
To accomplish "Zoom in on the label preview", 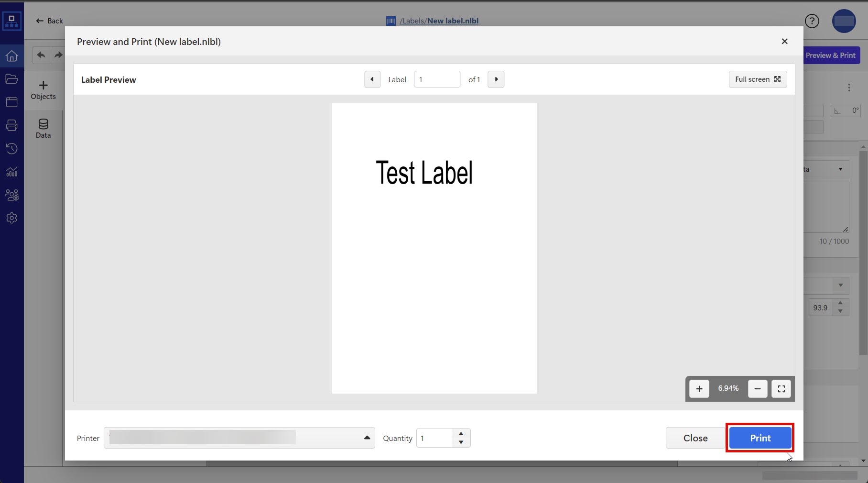I will click(x=699, y=389).
